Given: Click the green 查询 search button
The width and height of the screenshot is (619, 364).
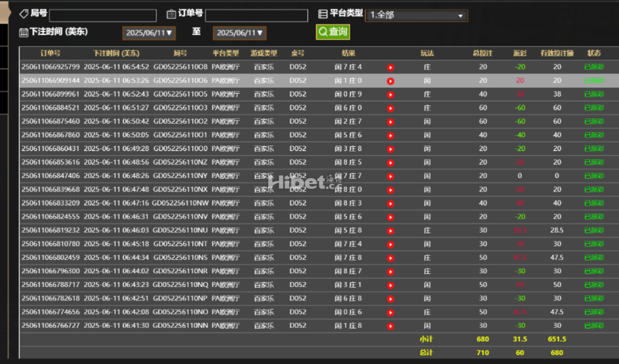Looking at the screenshot, I should [x=333, y=32].
